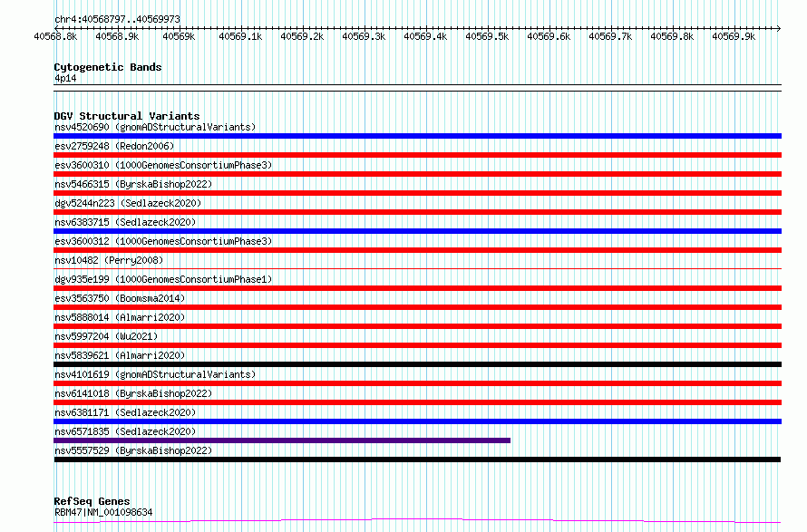The width and height of the screenshot is (807, 532).
Task: Open variant esv3563750 (Boomsma2014) label
Action: (120, 298)
